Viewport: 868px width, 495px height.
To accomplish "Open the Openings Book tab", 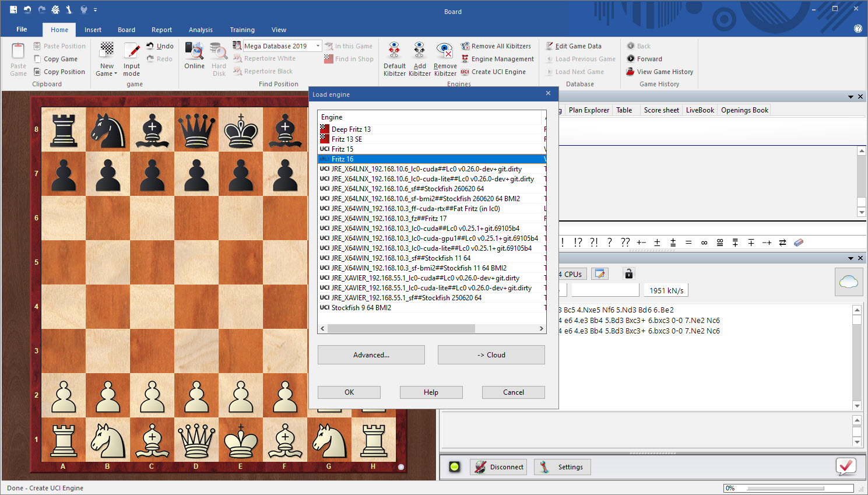I will [744, 110].
